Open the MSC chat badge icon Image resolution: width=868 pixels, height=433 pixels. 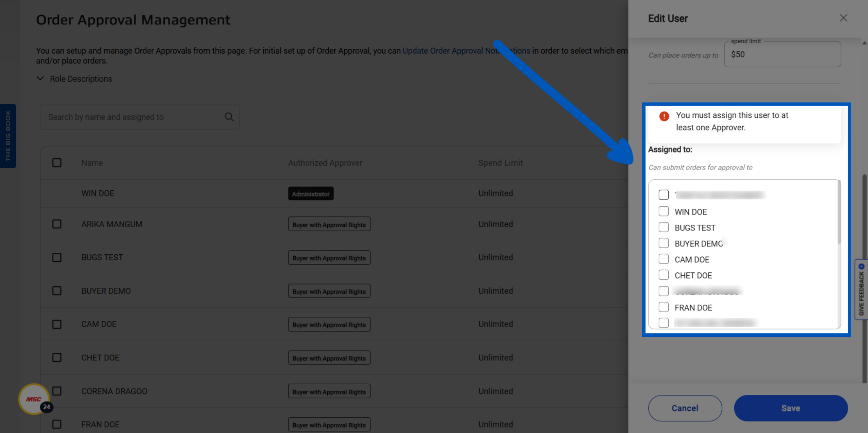[35, 399]
